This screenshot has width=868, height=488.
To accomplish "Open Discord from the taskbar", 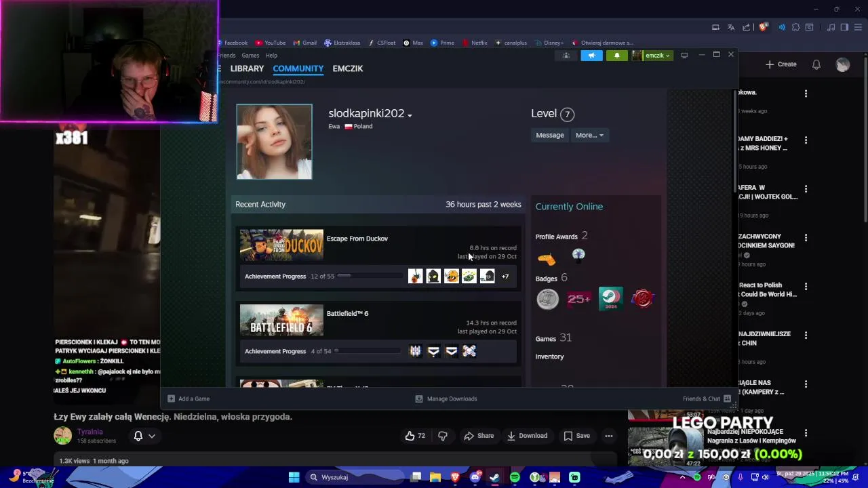I will (475, 477).
